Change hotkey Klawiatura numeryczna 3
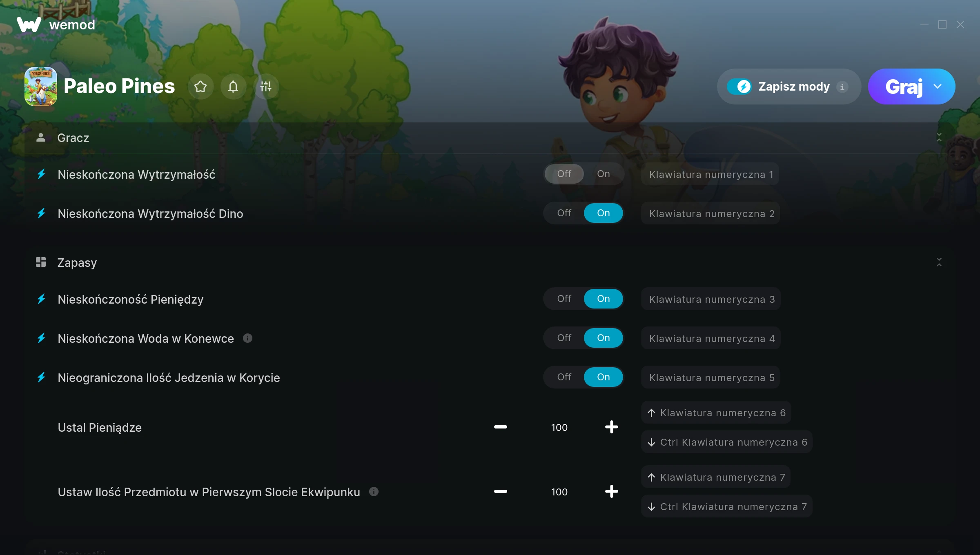 point(711,299)
